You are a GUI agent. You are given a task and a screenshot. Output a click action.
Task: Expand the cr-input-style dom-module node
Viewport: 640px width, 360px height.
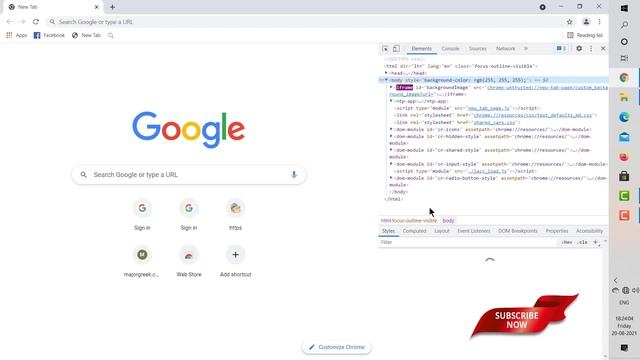[391, 164]
